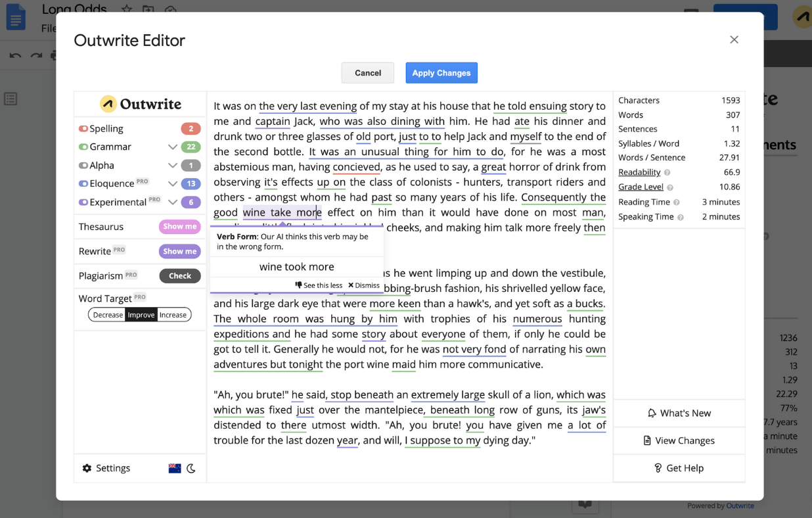
Task: Toggle the Spelling checks switch
Action: (x=83, y=129)
